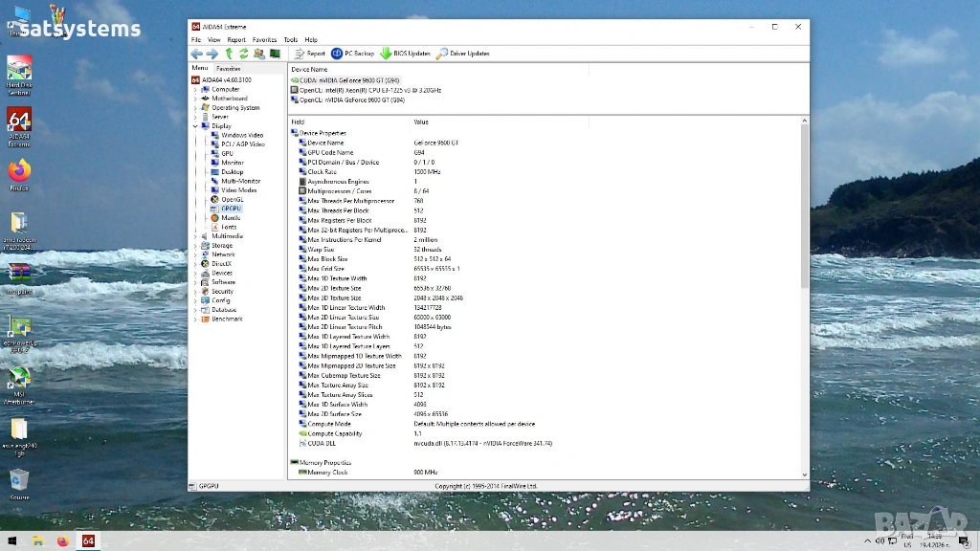
Task: Click the scroll down arrow in details pane
Action: (804, 474)
